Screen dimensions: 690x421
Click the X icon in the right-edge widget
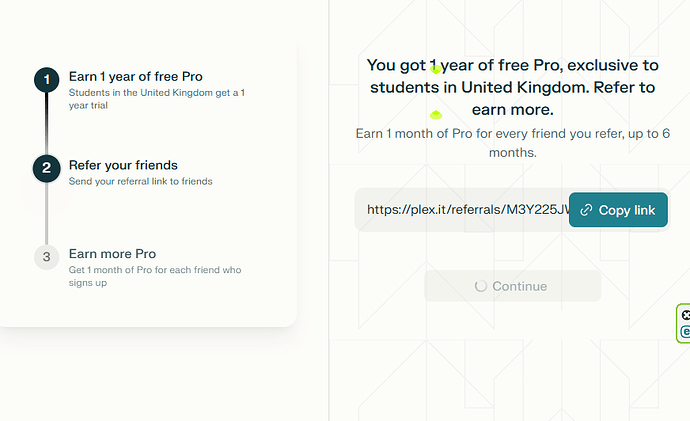click(685, 316)
